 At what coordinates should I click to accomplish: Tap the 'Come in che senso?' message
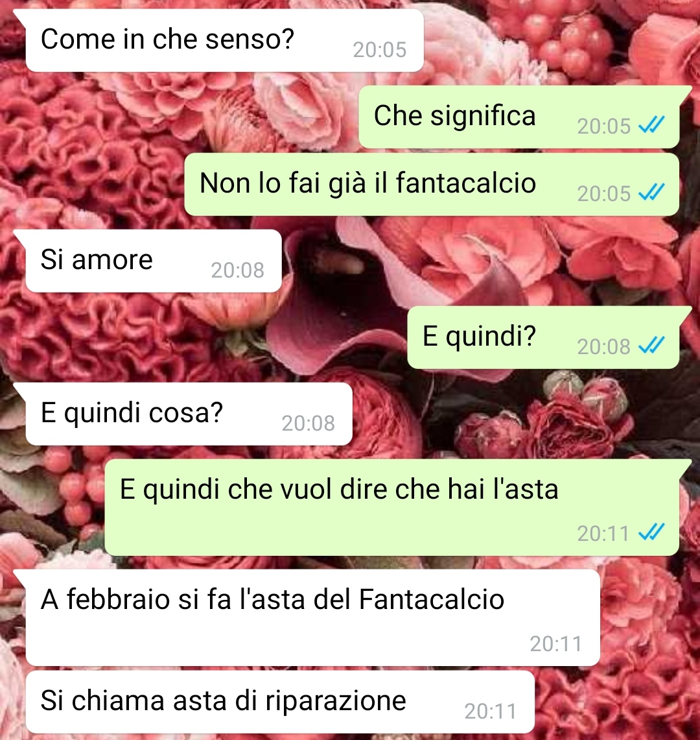224,41
